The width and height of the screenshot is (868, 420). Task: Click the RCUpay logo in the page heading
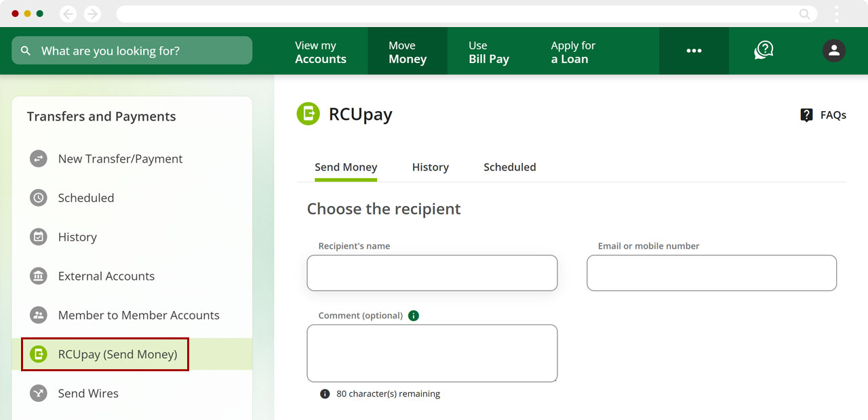coord(309,114)
